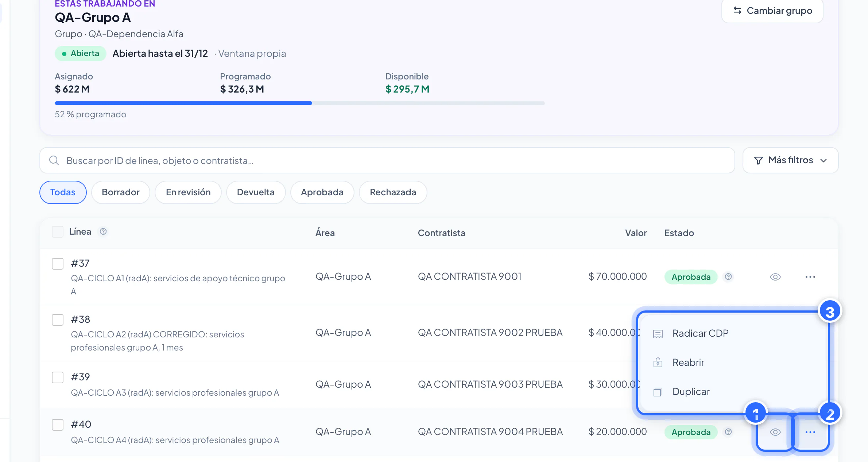
Task: Click help icon next to Línea header
Action: (x=103, y=232)
